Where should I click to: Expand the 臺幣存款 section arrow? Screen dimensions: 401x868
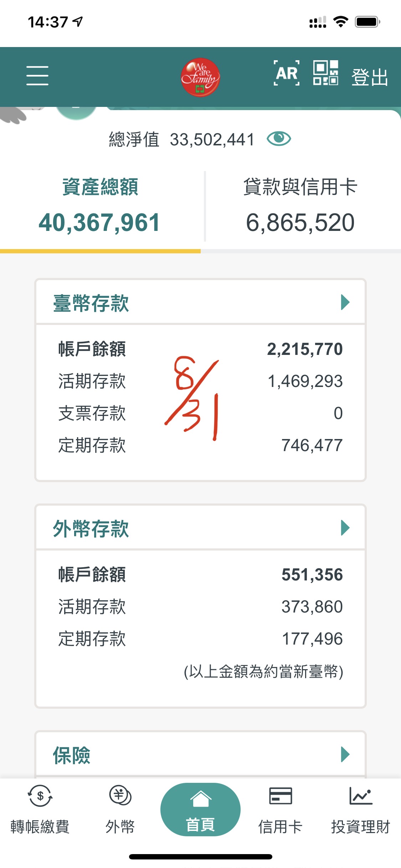click(x=345, y=303)
